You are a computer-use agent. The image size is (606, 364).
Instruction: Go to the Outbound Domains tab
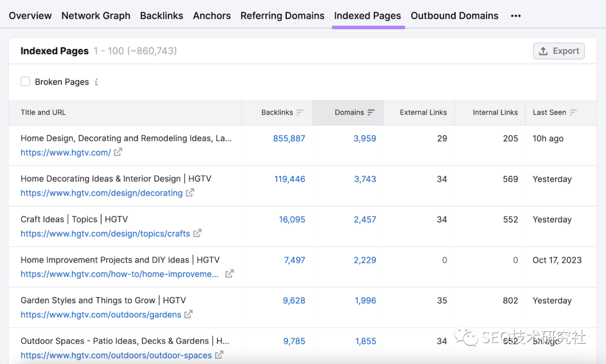(x=454, y=16)
